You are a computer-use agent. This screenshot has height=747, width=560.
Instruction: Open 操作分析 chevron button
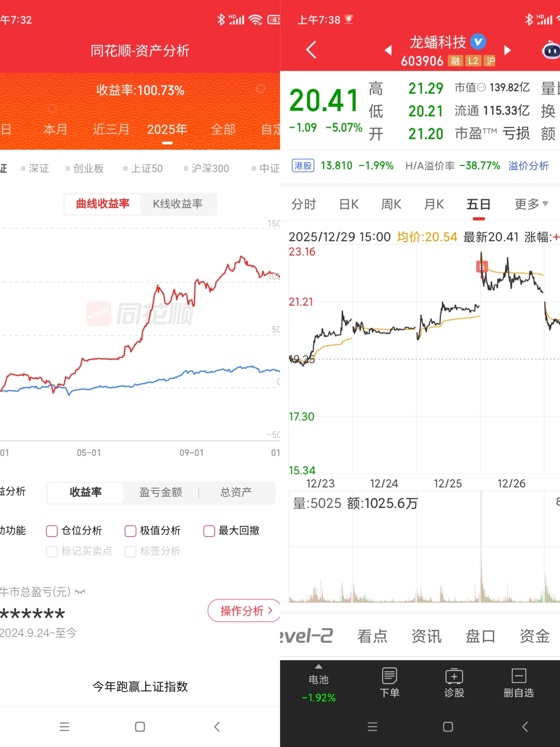click(x=245, y=611)
